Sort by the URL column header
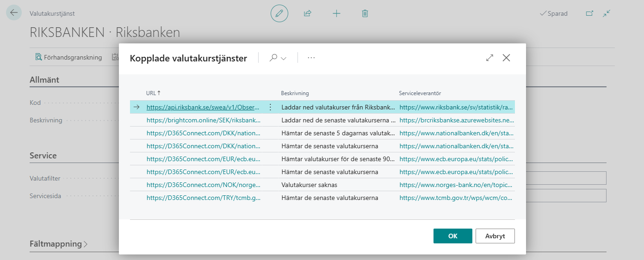 pos(153,93)
